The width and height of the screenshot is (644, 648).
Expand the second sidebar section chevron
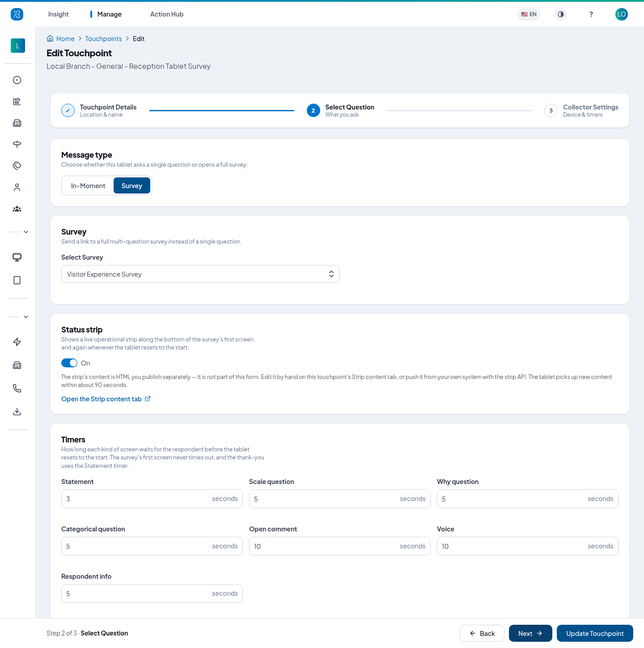click(26, 317)
